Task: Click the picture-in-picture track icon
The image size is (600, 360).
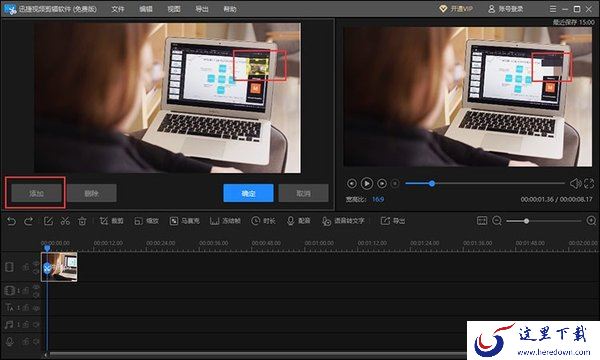Action: click(10, 291)
